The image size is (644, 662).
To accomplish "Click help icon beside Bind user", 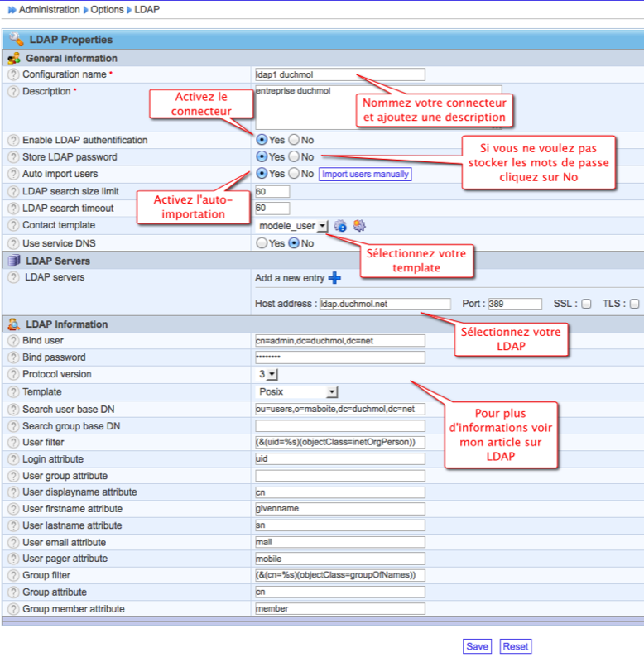I will pos(13,341).
